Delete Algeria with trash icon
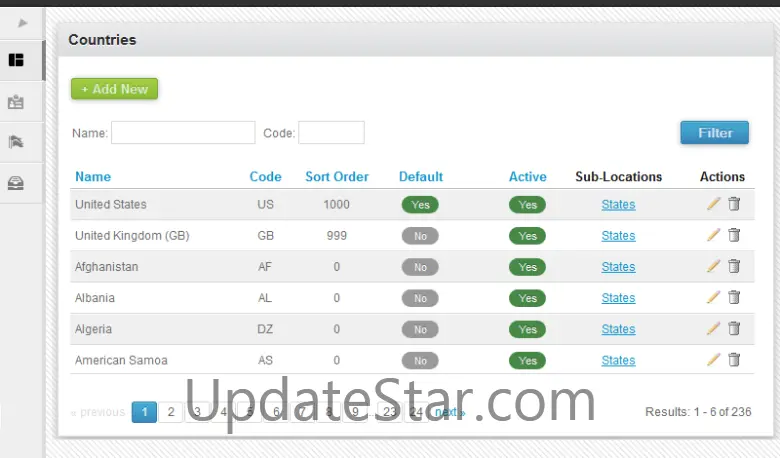Screen dimensions: 780x458 click(734, 328)
